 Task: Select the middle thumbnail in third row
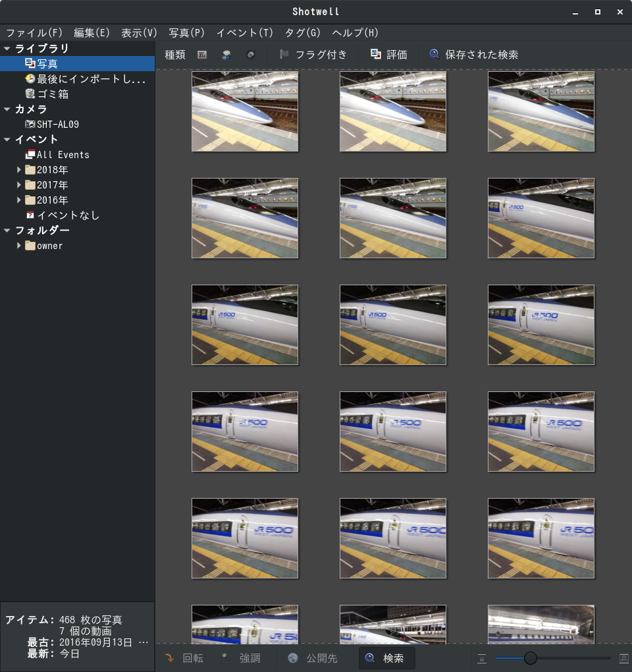coord(393,325)
